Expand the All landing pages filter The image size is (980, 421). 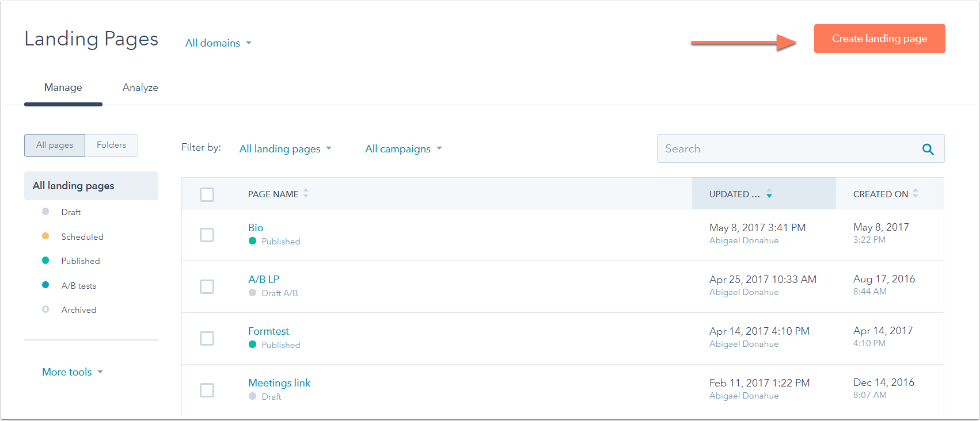coord(285,149)
